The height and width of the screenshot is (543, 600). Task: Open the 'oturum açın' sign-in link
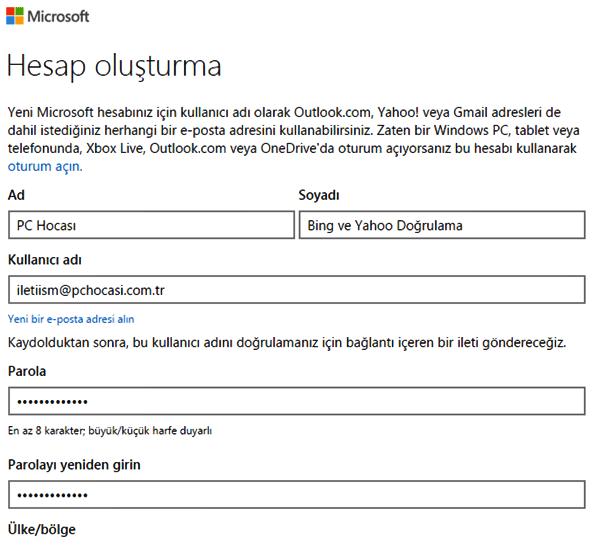pyautogui.click(x=45, y=166)
